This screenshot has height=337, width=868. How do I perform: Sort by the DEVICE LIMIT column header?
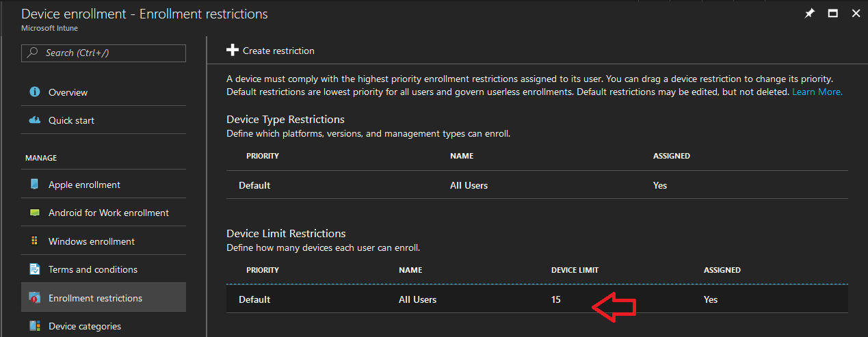[x=575, y=270]
